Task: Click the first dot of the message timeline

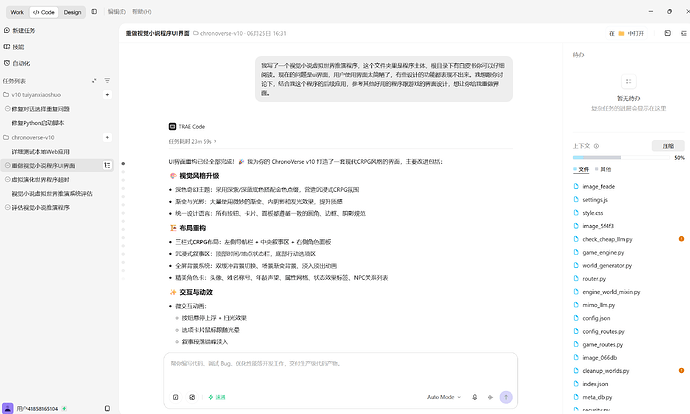Action: (x=123, y=164)
